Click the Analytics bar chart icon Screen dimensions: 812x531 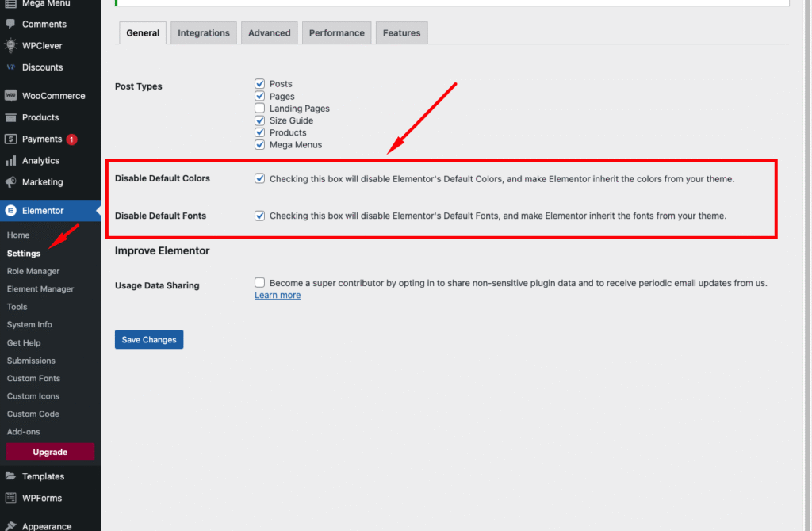pyautogui.click(x=10, y=161)
